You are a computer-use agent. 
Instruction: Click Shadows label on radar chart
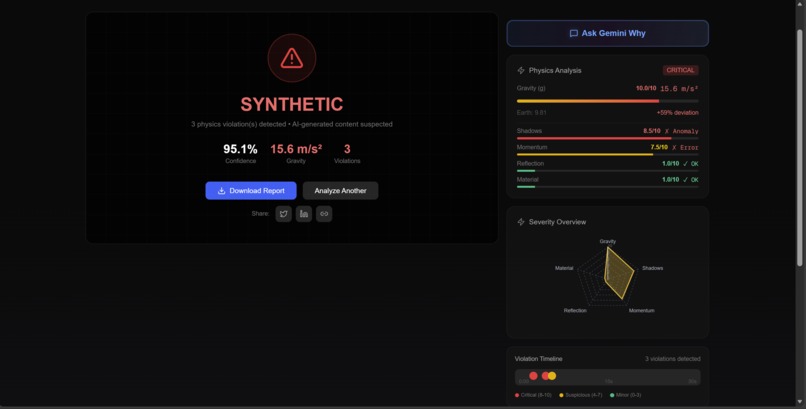(652, 268)
